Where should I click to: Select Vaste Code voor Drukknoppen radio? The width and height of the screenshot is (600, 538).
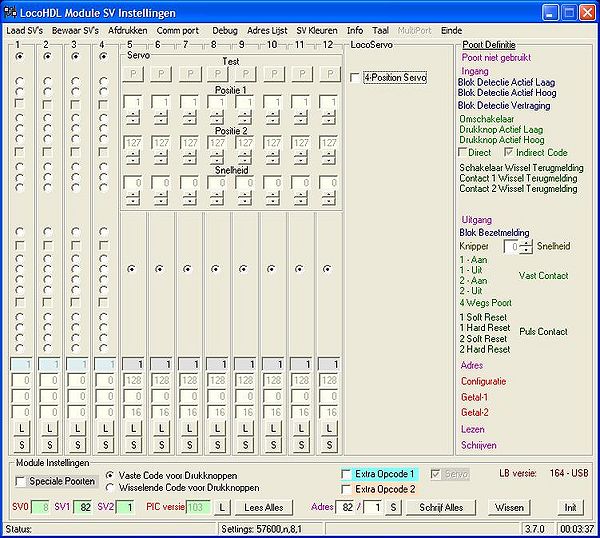(x=110, y=476)
